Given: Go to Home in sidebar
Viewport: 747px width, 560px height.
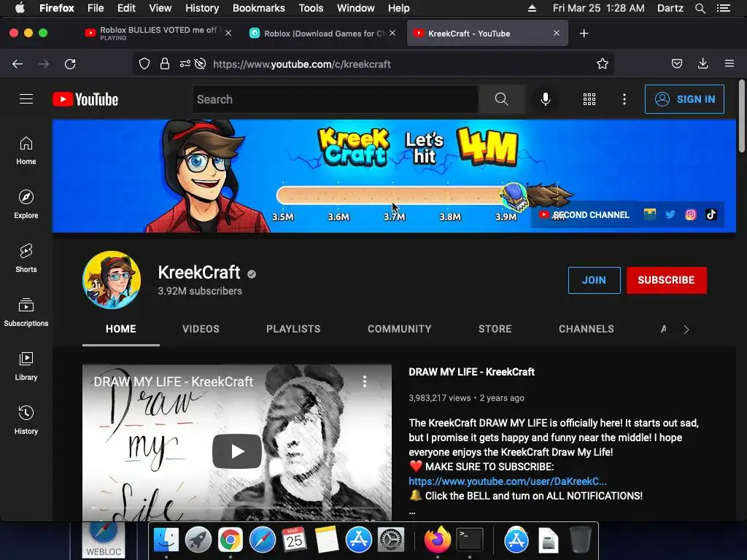Looking at the screenshot, I should point(26,150).
